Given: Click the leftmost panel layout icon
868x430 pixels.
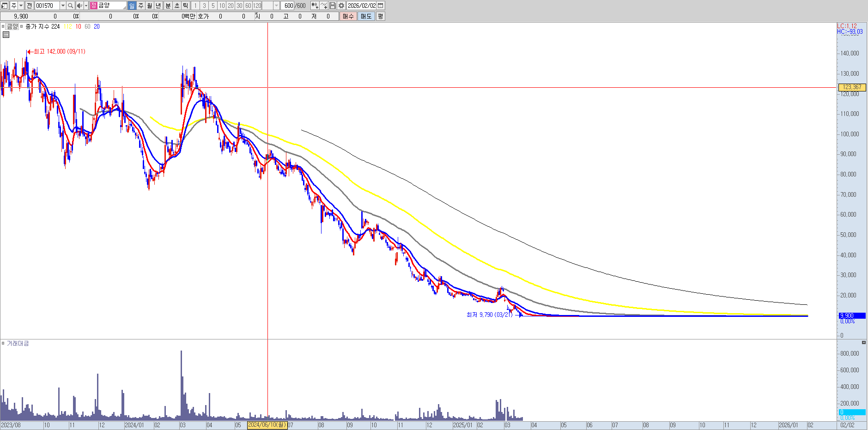Looking at the screenshot, I should pos(5,6).
